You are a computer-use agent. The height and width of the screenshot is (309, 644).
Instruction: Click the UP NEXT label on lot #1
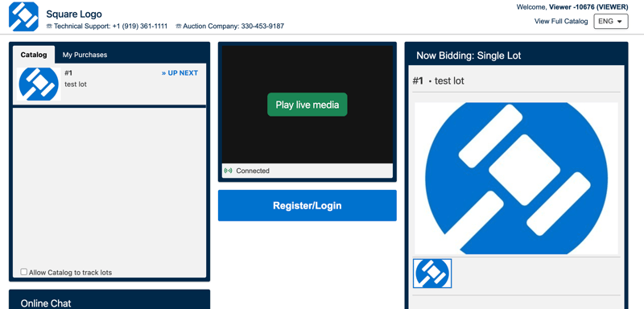[x=180, y=73]
